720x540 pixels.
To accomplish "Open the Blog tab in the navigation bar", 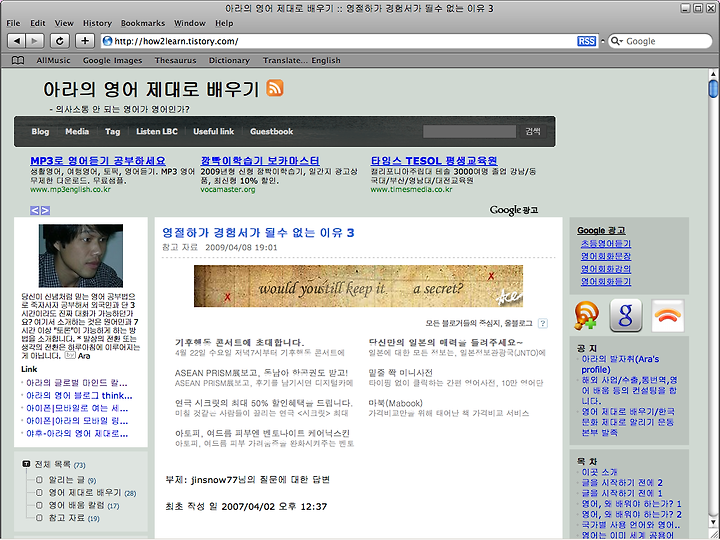I will pos(40,131).
